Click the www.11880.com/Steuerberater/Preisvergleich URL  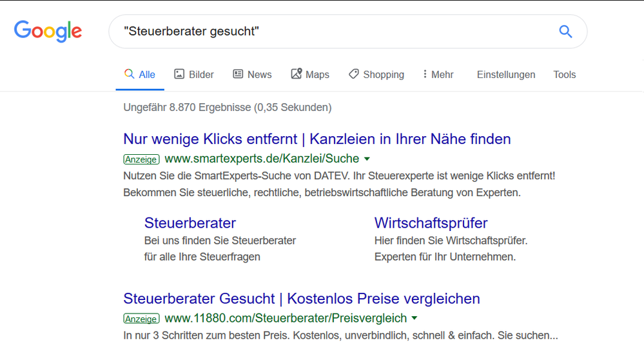pyautogui.click(x=286, y=318)
